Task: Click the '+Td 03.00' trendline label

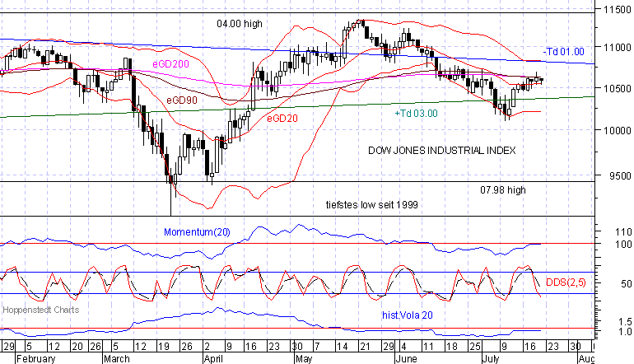Action: point(416,114)
